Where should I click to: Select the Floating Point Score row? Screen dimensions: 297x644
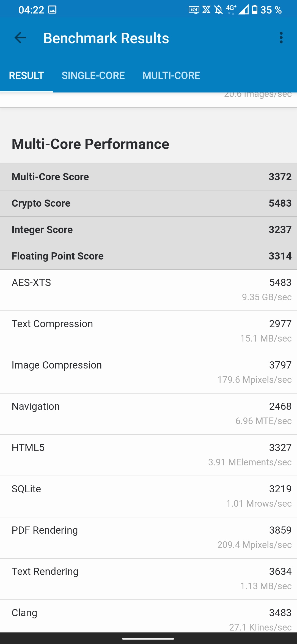coord(148,256)
